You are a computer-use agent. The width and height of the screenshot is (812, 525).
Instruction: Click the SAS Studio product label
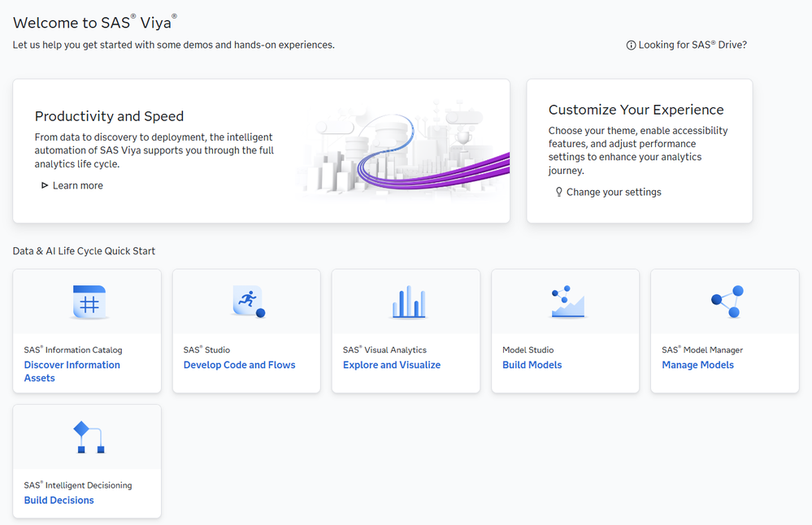(x=206, y=350)
